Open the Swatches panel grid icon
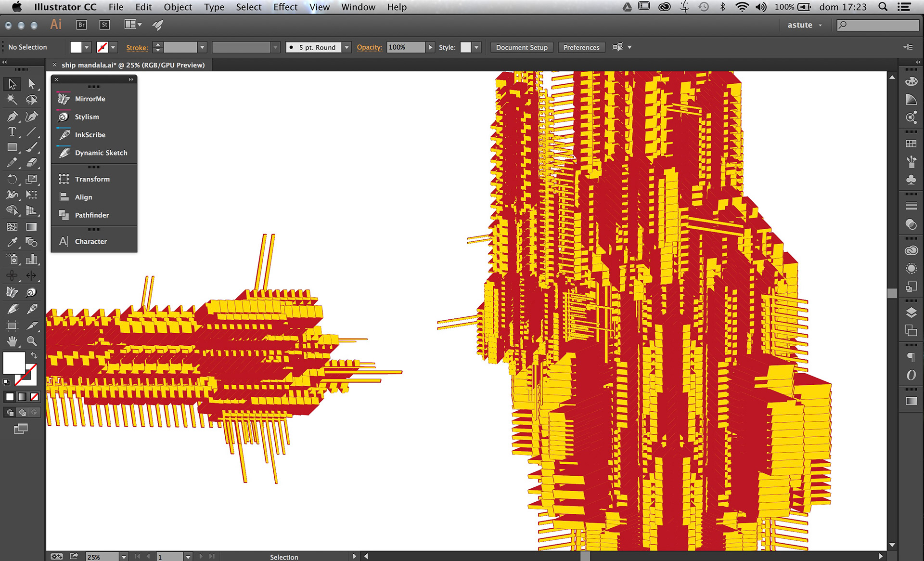Viewport: 924px width, 561px height. pyautogui.click(x=911, y=144)
